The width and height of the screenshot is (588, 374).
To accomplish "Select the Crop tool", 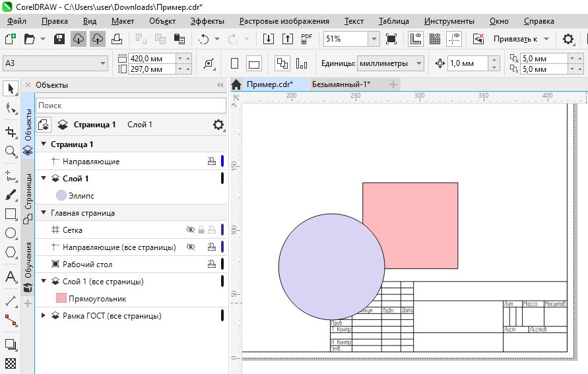I will [10, 131].
